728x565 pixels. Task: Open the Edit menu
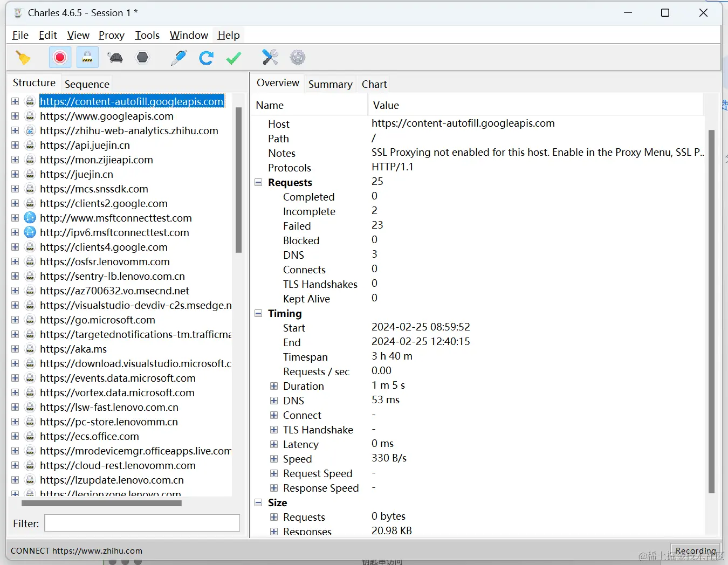48,35
